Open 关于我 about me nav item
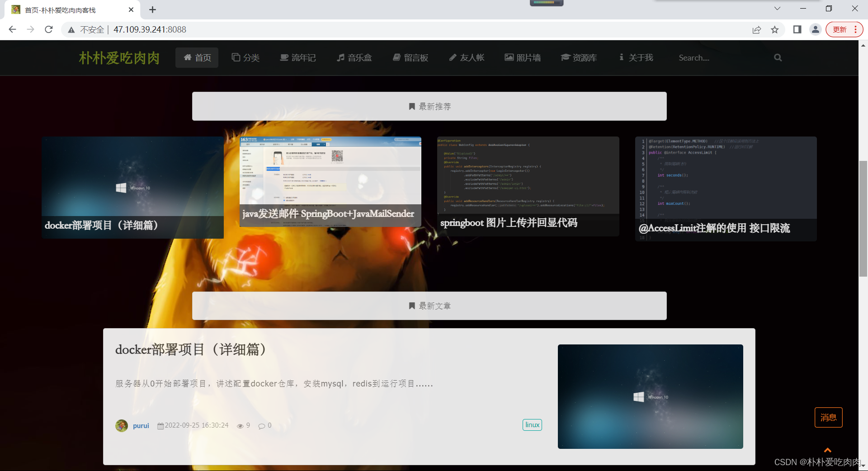Screen dimensions: 868x471 pyautogui.click(x=636, y=57)
